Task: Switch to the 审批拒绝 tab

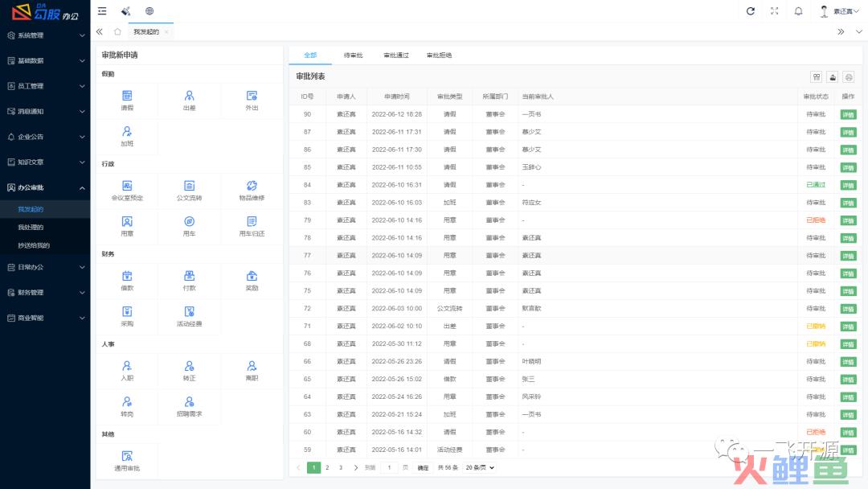Action: 439,55
